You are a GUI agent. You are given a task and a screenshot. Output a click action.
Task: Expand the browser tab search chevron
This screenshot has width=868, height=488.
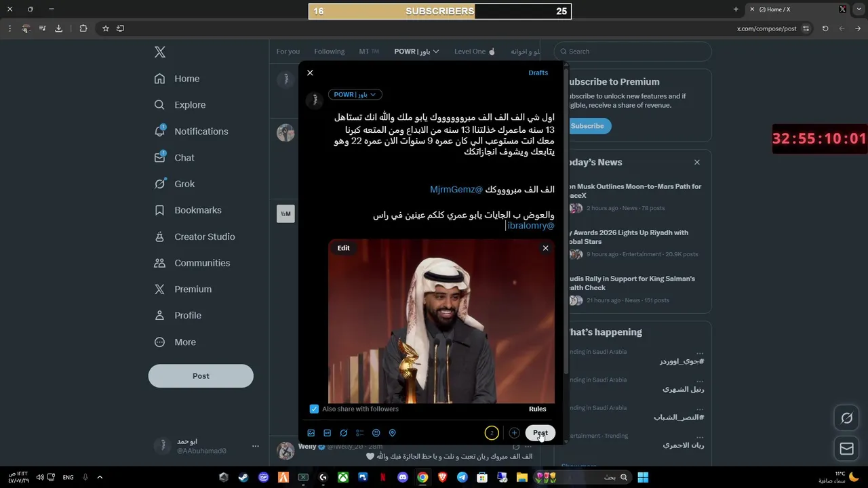point(858,9)
